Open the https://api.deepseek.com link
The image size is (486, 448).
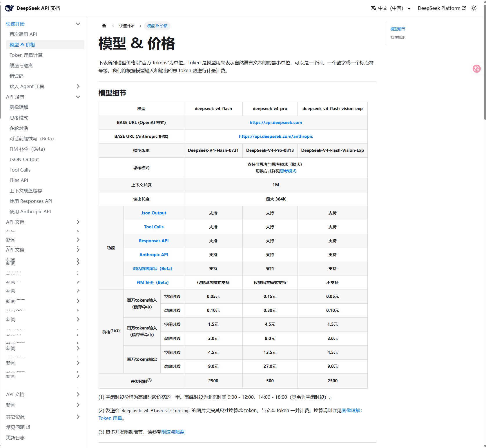pos(276,123)
